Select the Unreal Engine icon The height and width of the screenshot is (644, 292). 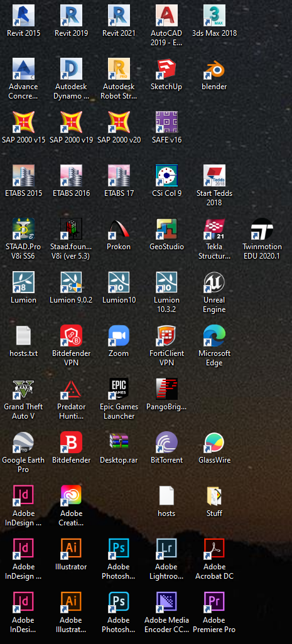pos(214,282)
